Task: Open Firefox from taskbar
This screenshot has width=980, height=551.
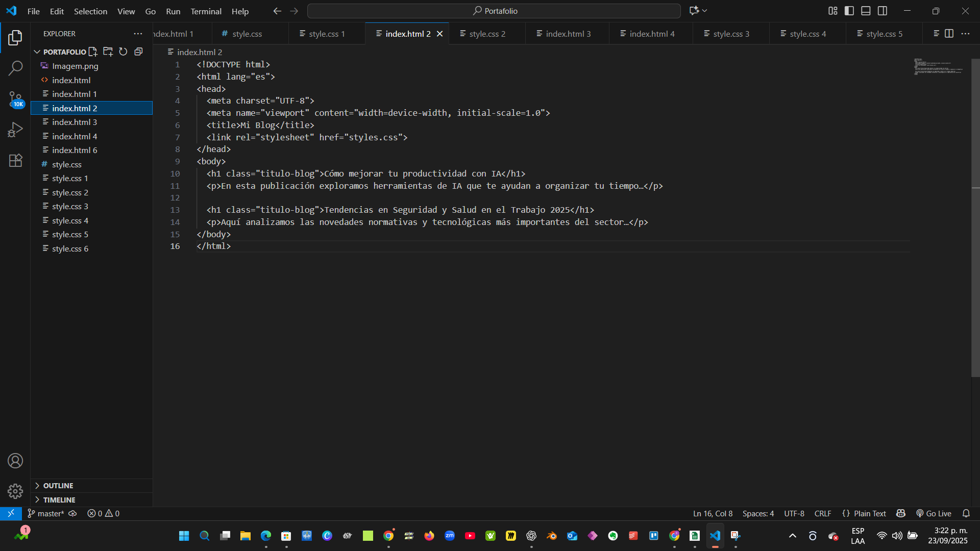Action: pos(429,536)
